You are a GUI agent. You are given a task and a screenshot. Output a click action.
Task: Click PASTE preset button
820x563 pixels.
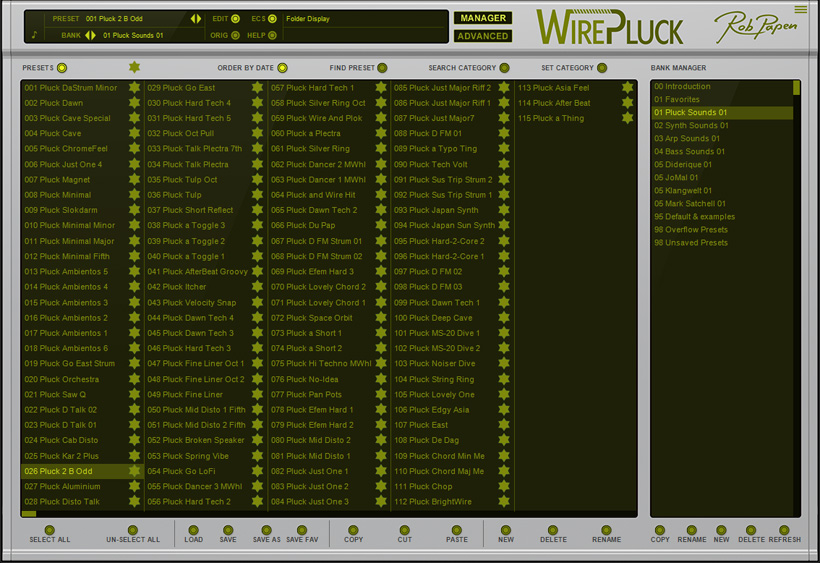457,530
